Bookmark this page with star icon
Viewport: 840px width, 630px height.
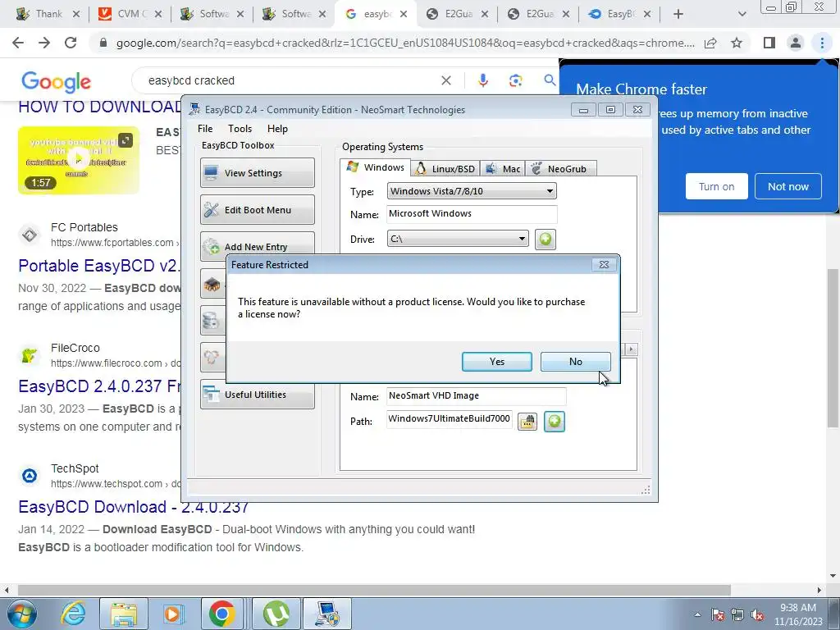point(737,43)
